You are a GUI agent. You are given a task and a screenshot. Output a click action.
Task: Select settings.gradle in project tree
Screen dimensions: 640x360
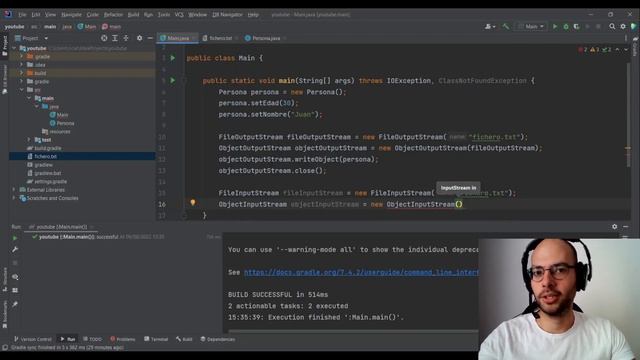47,181
